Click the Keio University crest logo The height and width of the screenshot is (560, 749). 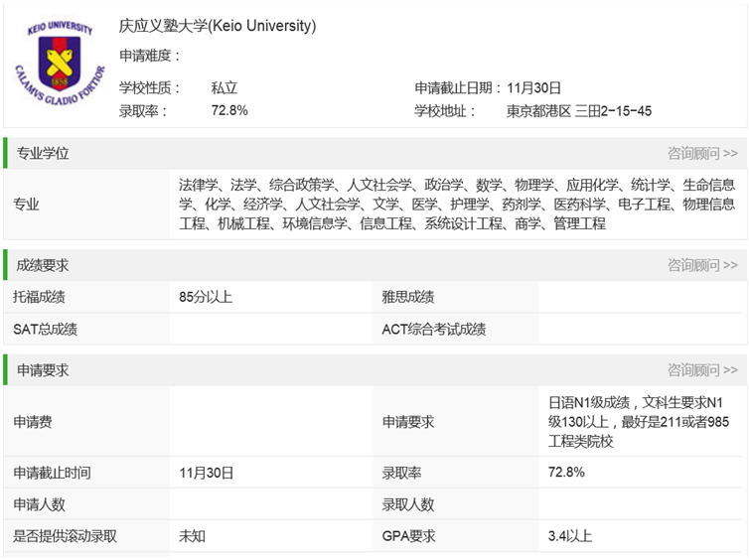click(x=60, y=63)
